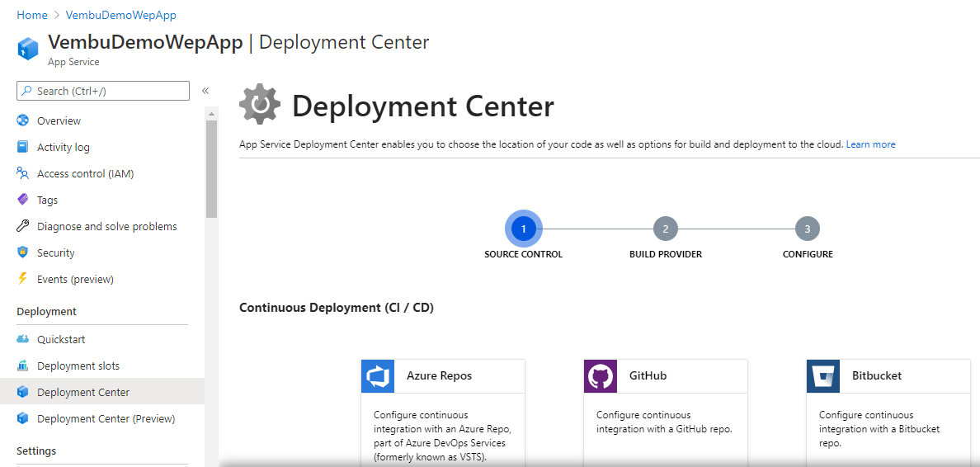Click the cube icon beside Deployment Center (Preview)
The height and width of the screenshot is (467, 980).
coord(23,418)
